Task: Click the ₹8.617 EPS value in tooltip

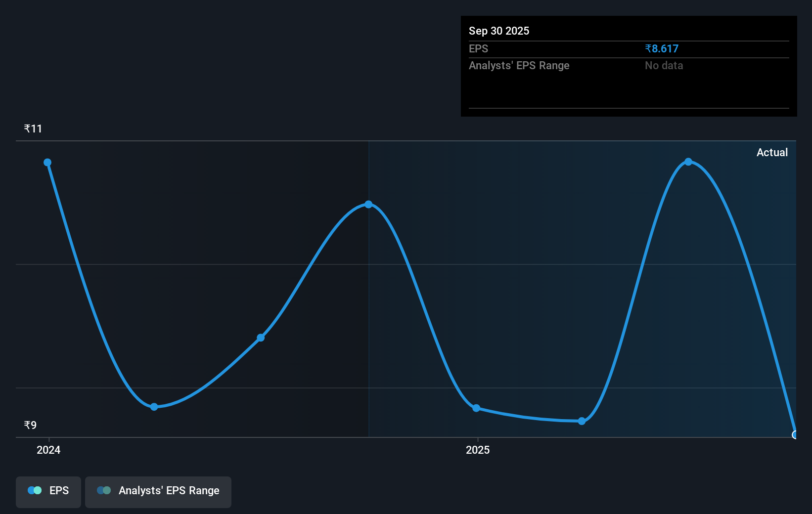Action: (662, 49)
